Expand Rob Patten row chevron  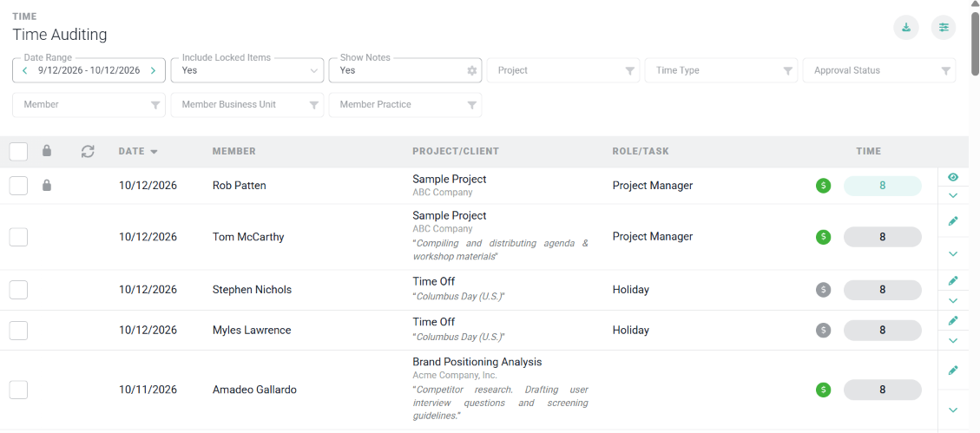(952, 195)
